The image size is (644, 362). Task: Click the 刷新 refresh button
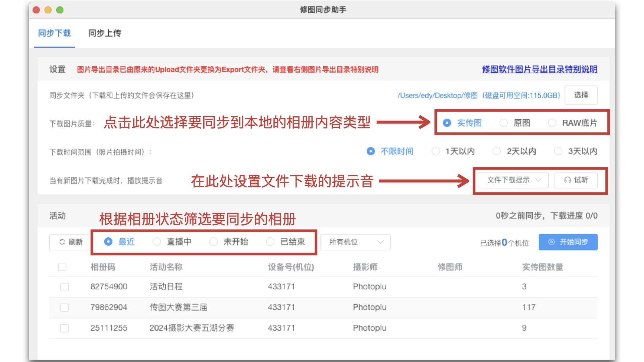[x=71, y=242]
